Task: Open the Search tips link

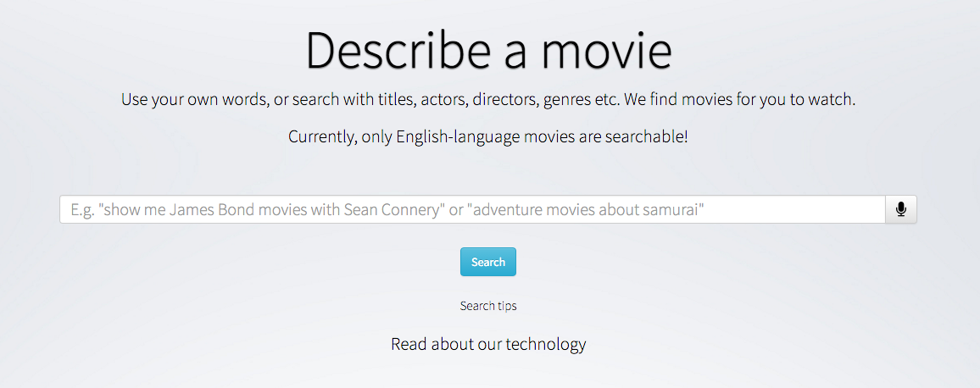Action: point(488,306)
